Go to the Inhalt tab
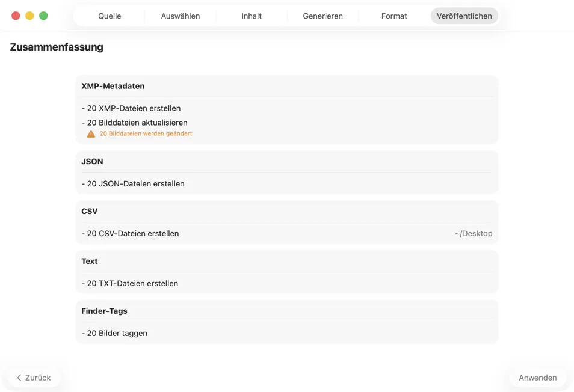The height and width of the screenshot is (392, 574). pos(252,16)
